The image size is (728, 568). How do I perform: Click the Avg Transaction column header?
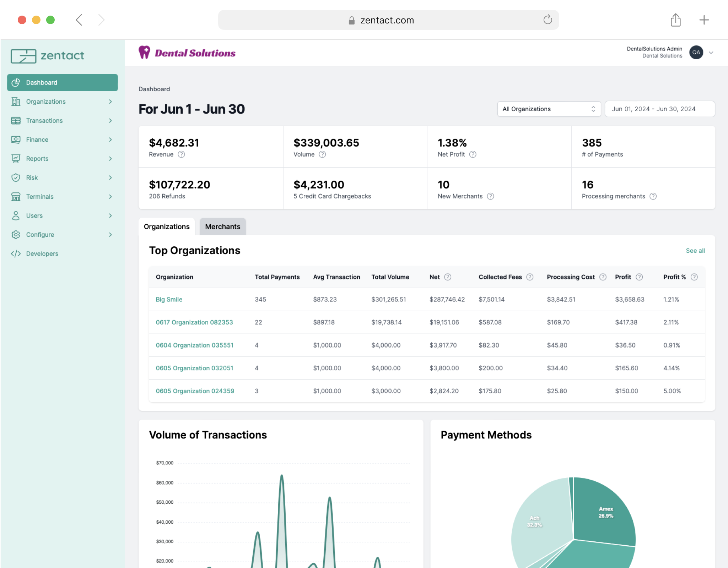pos(336,277)
